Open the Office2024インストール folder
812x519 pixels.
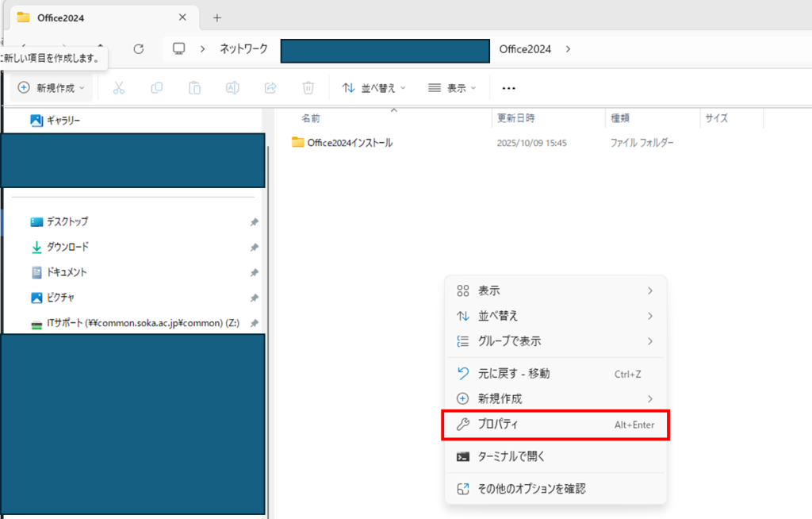click(349, 143)
